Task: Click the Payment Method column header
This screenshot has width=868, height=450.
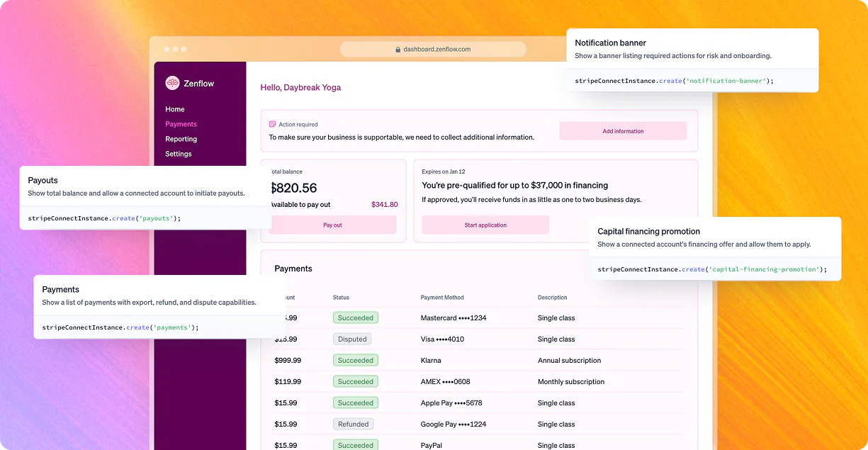Action: pos(442,298)
